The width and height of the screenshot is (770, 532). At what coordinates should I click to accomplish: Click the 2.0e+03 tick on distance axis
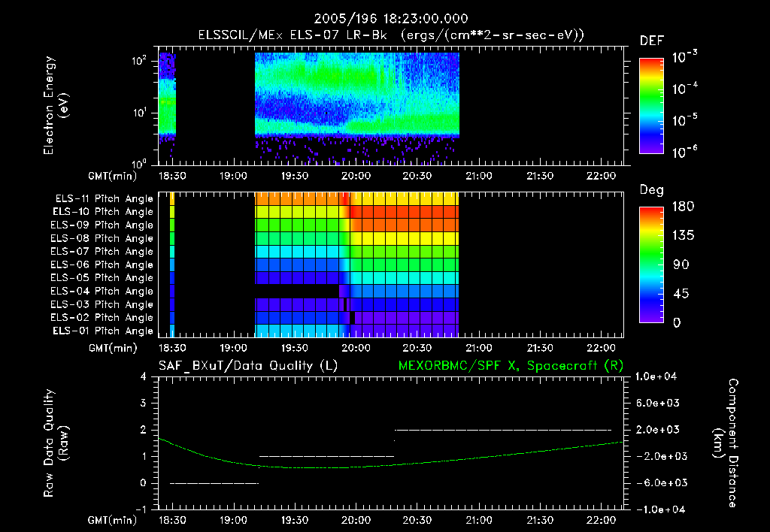pos(657,429)
